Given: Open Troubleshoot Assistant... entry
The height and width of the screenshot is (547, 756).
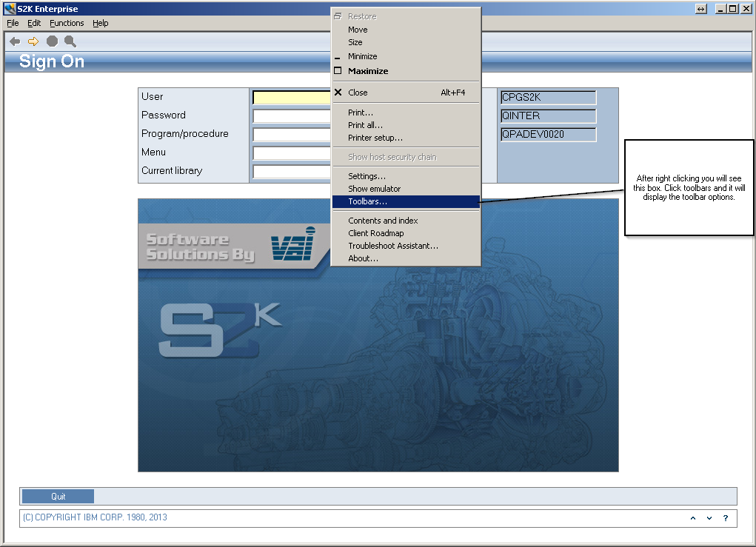Looking at the screenshot, I should click(406, 246).
